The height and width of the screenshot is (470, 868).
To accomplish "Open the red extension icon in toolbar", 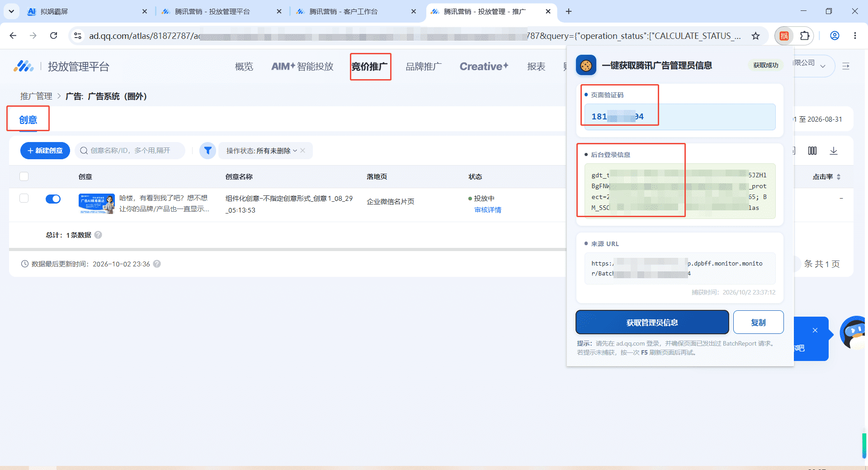I will pos(784,36).
